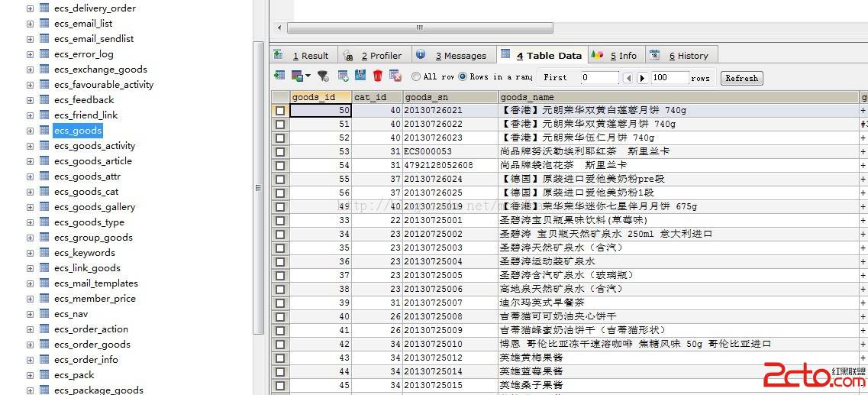The height and width of the screenshot is (395, 868).
Task: Click the next page arrow button
Action: (x=642, y=78)
